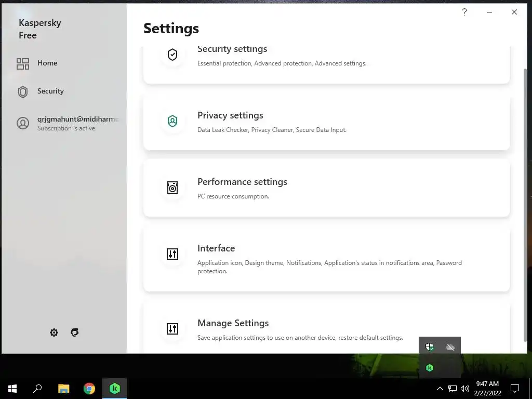Viewport: 532px width, 399px height.
Task: Click the Manage Settings sliders icon
Action: coord(172,328)
